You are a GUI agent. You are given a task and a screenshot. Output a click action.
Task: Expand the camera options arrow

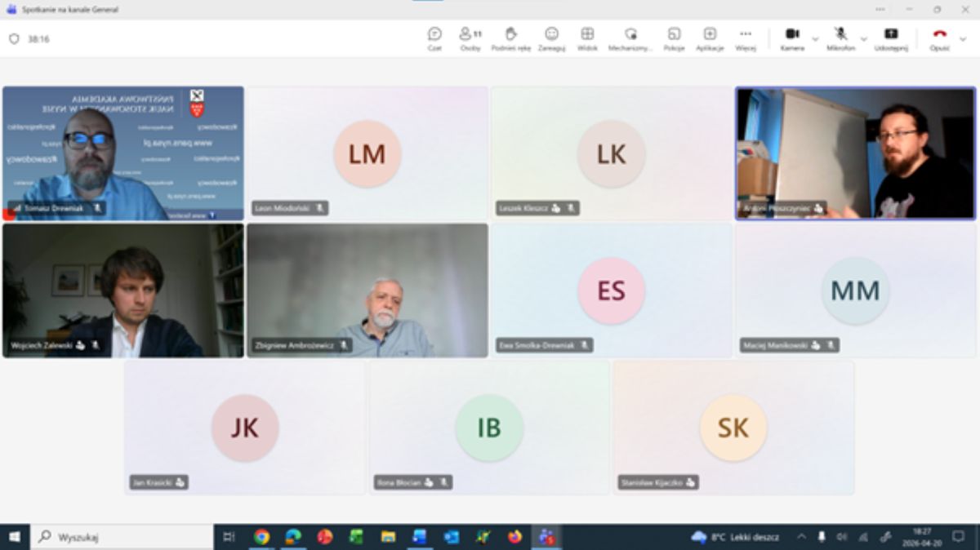(x=815, y=38)
